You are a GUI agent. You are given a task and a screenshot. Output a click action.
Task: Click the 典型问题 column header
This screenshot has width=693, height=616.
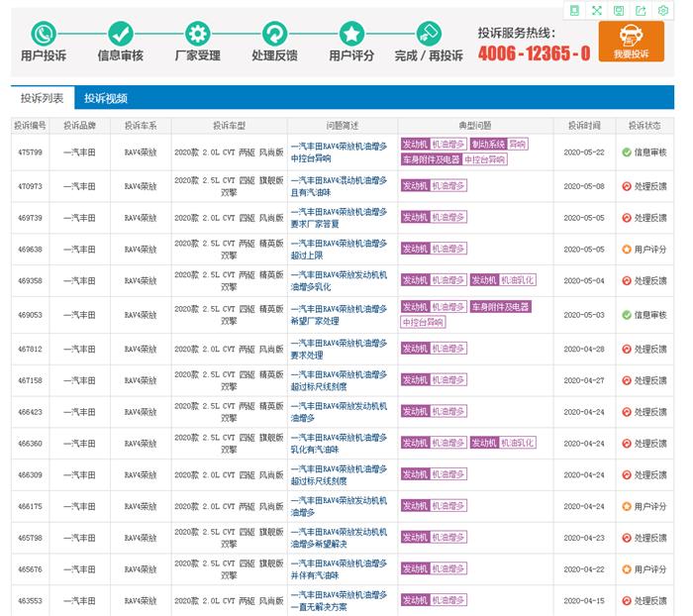475,126
